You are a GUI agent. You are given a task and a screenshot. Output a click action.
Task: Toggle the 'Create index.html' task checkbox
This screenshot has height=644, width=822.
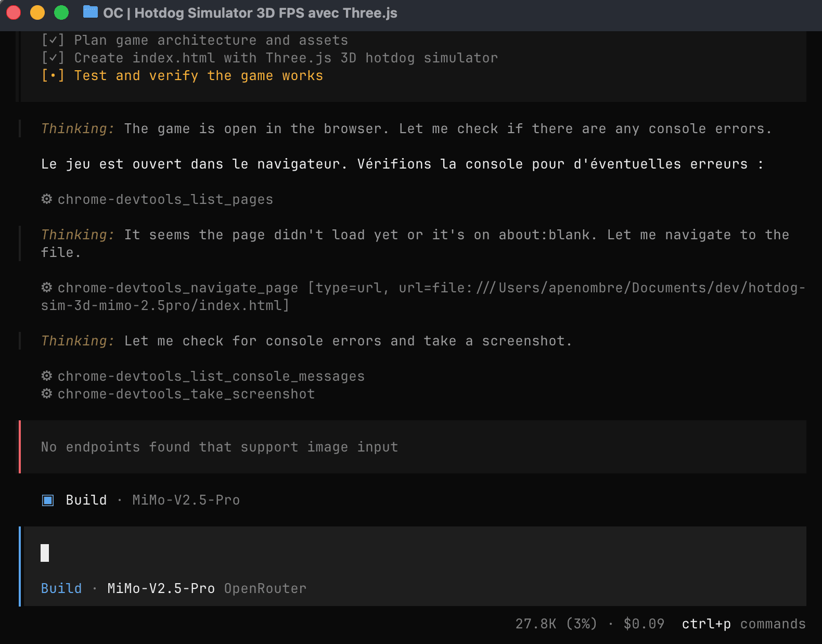click(x=53, y=58)
